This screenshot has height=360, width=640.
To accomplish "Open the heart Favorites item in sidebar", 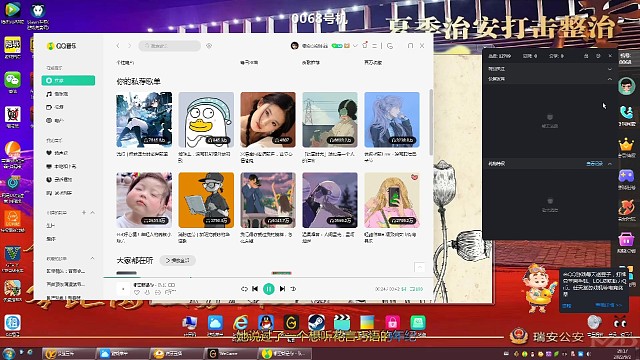I will pos(68,153).
